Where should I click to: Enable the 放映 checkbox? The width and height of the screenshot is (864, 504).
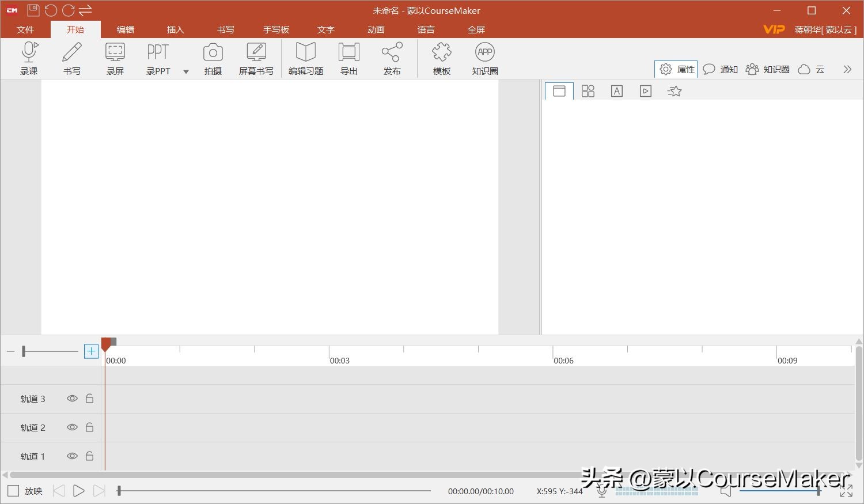click(13, 491)
